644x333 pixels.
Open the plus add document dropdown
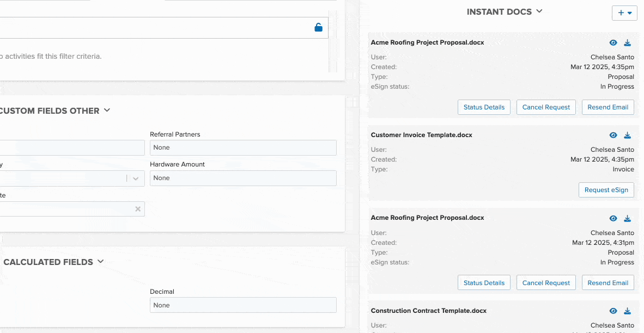click(x=624, y=13)
